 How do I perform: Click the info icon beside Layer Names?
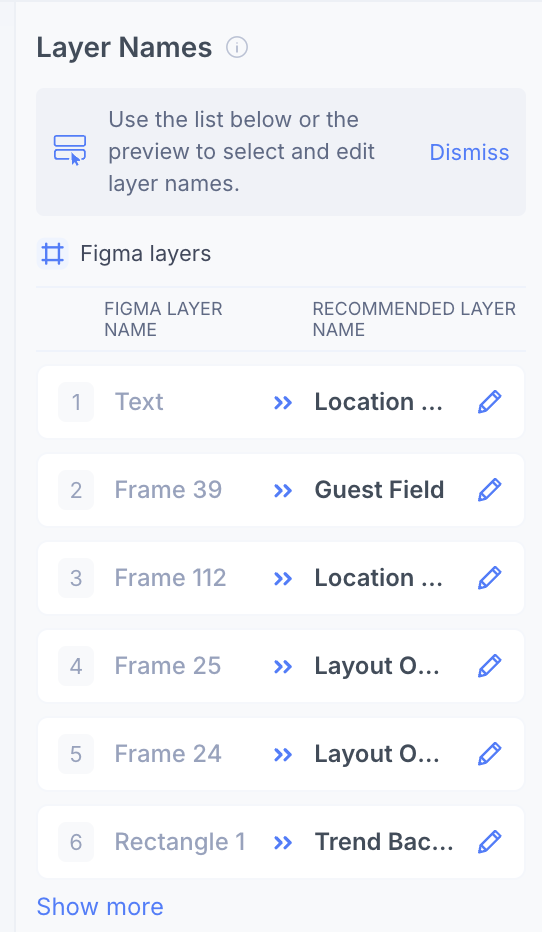pos(237,47)
